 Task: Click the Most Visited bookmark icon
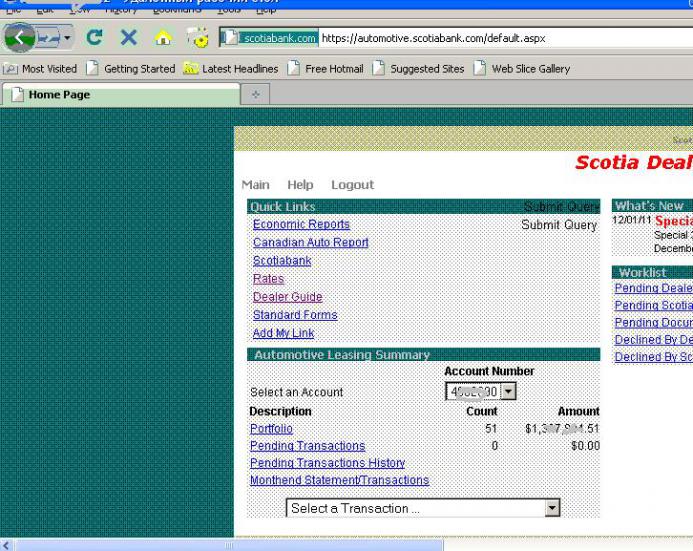click(10, 69)
